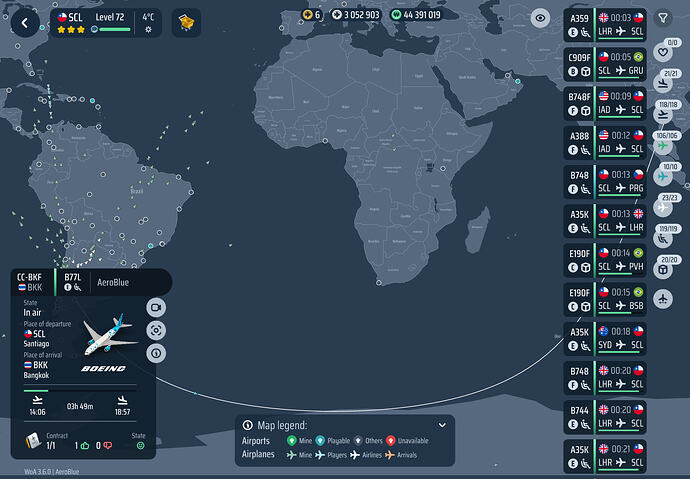690x479 pixels.
Task: Click legend Playable airport pin
Action: coord(320,440)
